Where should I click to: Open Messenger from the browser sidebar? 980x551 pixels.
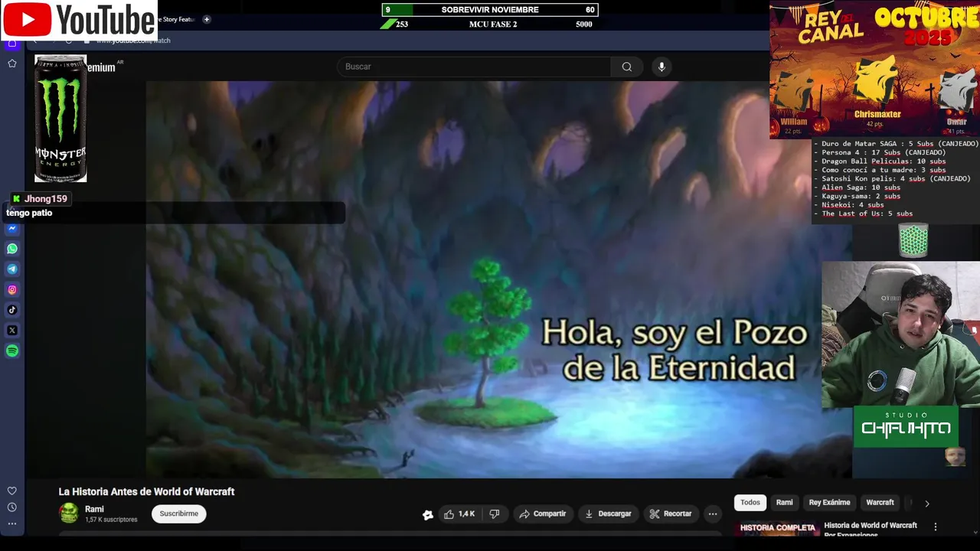pyautogui.click(x=12, y=228)
